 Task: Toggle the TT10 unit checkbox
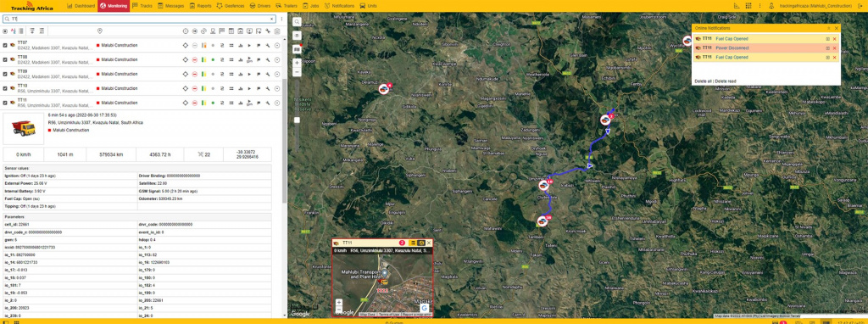coord(6,88)
